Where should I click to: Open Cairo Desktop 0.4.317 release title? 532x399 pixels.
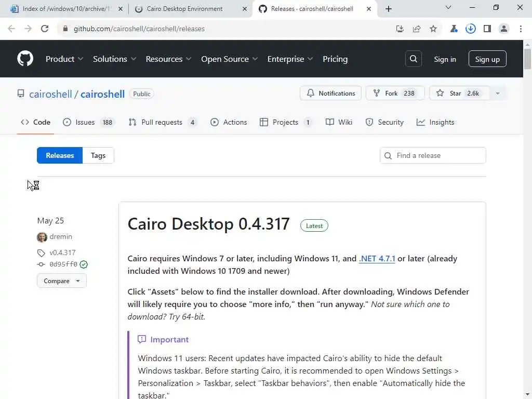(x=209, y=224)
